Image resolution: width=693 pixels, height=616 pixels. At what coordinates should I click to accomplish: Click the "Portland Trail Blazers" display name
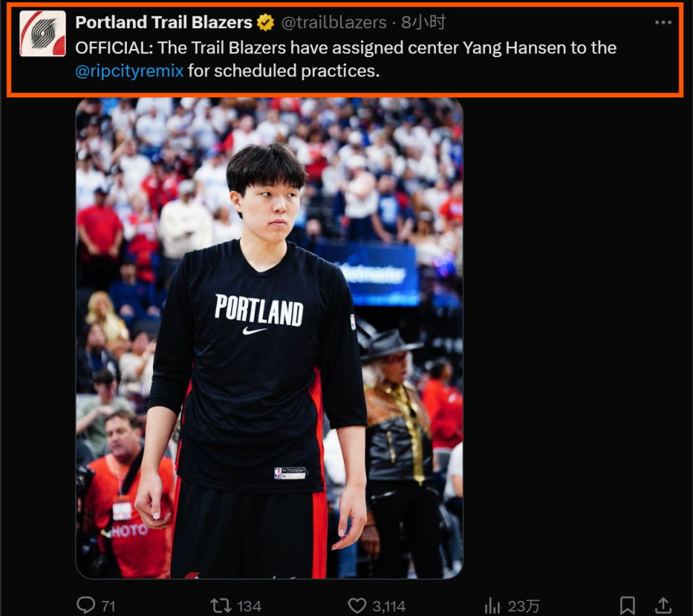point(163,23)
